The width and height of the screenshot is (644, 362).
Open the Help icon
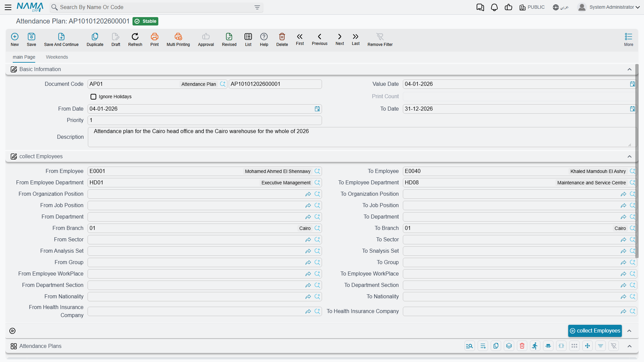(264, 40)
